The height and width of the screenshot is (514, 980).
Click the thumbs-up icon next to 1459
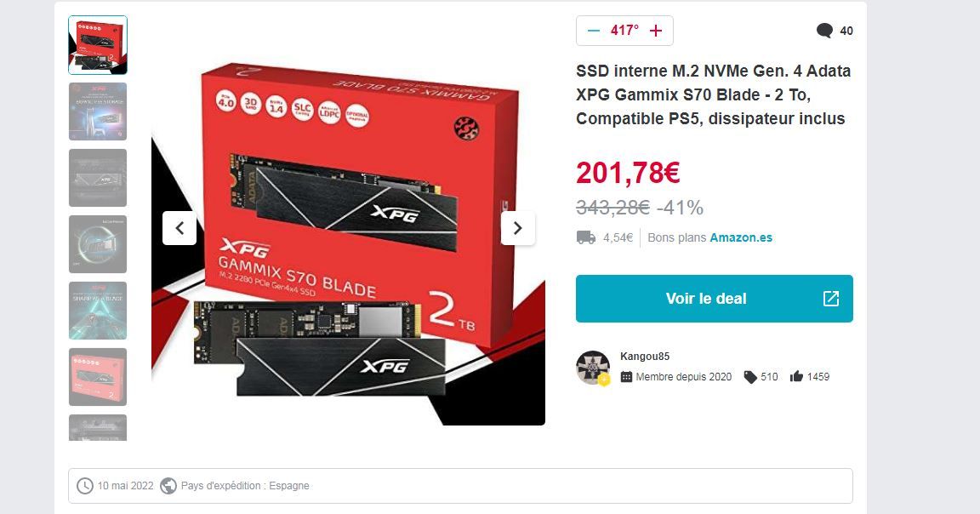796,376
